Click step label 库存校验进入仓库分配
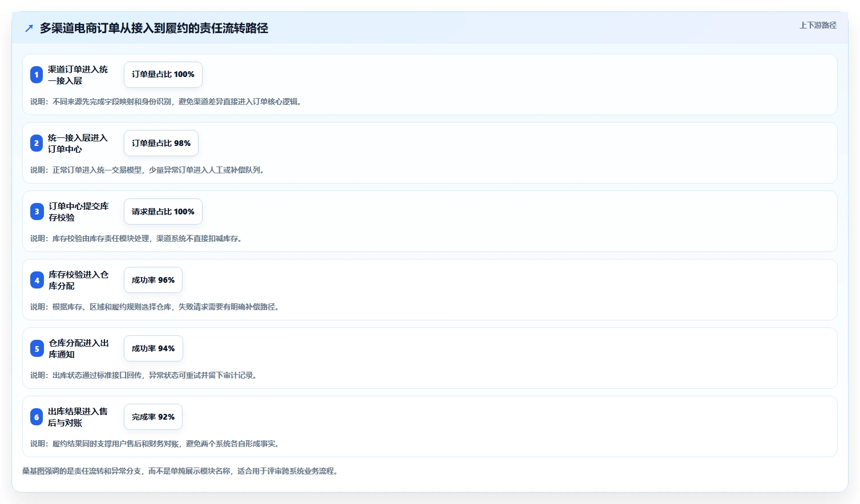 click(78, 280)
